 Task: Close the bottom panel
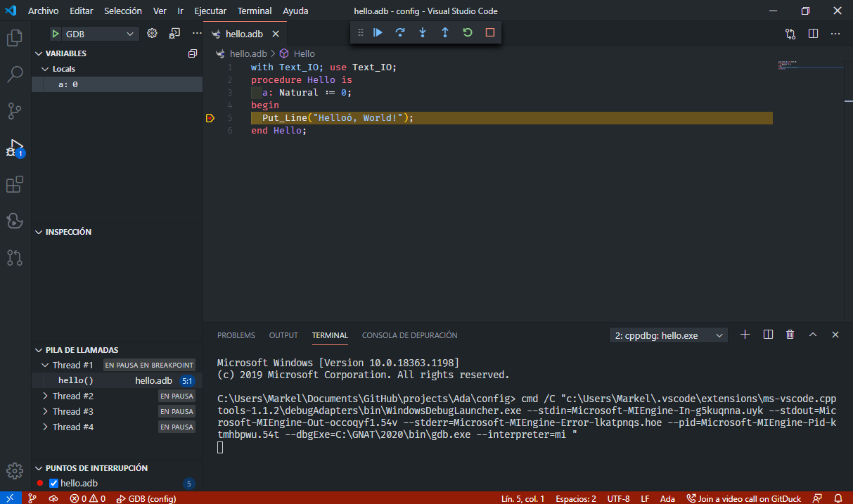pos(835,335)
